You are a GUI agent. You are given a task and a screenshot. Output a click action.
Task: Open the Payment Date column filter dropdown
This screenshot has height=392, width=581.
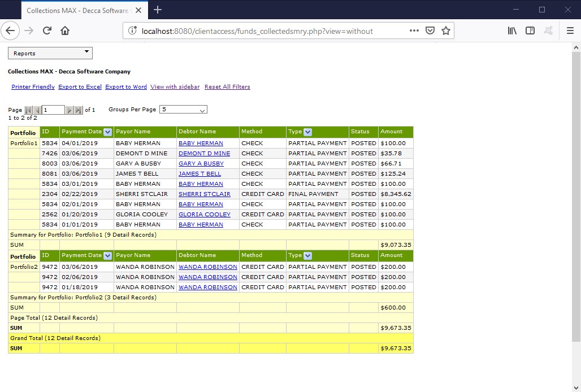(x=107, y=132)
